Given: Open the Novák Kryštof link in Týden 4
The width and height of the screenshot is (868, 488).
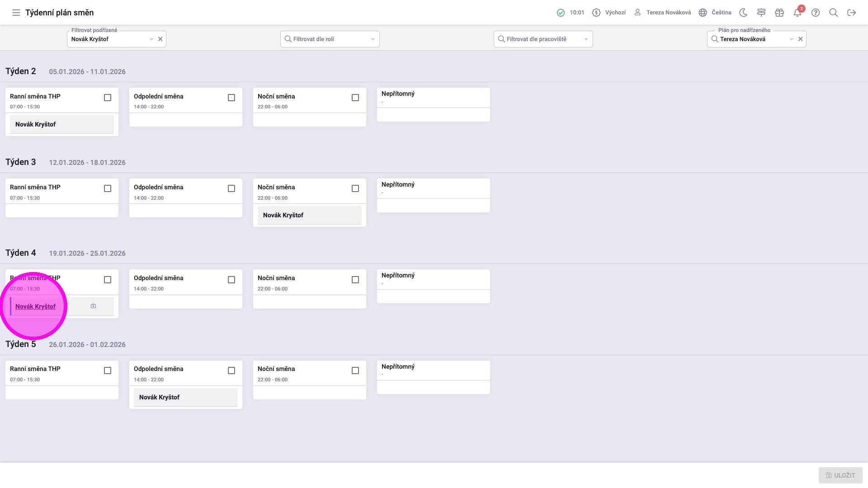Looking at the screenshot, I should [35, 306].
